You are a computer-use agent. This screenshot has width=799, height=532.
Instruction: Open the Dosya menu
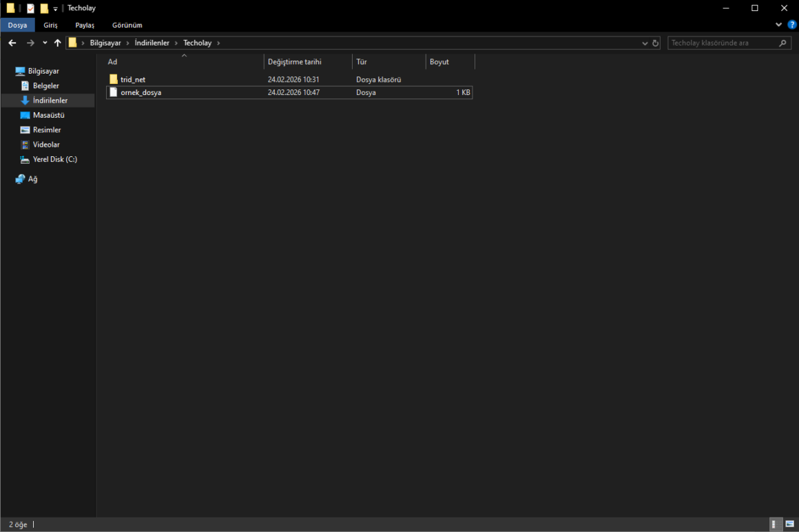click(x=17, y=25)
